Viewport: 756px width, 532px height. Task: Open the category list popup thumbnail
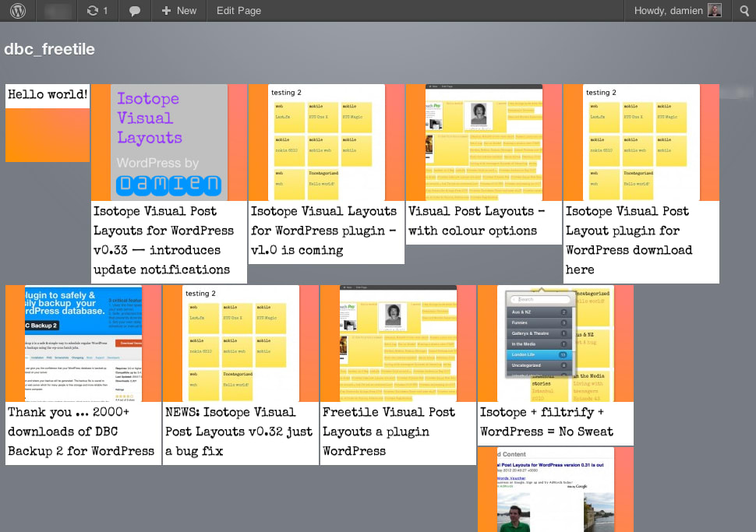coord(556,344)
